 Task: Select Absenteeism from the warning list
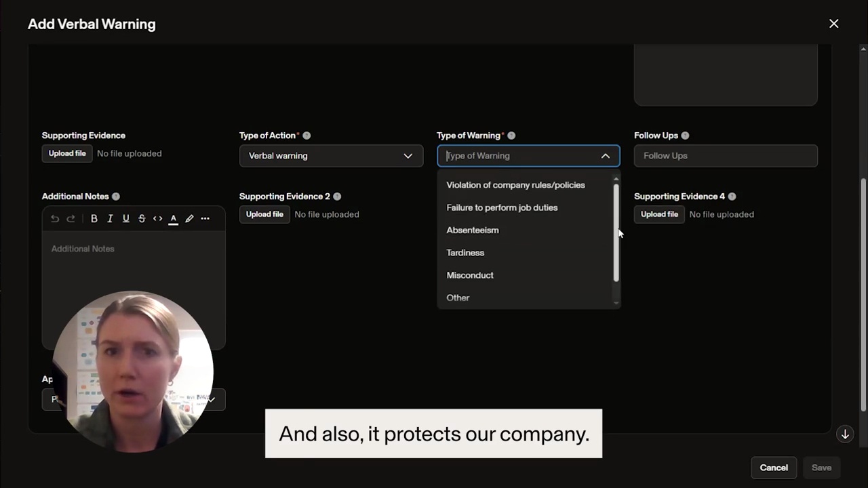pyautogui.click(x=473, y=230)
